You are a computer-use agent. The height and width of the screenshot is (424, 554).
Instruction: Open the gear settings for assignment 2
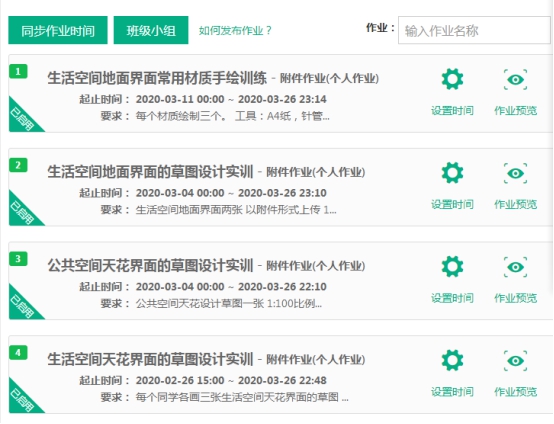click(452, 173)
